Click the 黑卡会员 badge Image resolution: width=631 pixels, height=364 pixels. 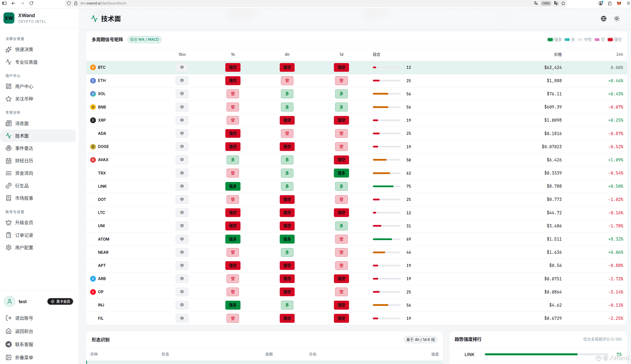tap(60, 301)
